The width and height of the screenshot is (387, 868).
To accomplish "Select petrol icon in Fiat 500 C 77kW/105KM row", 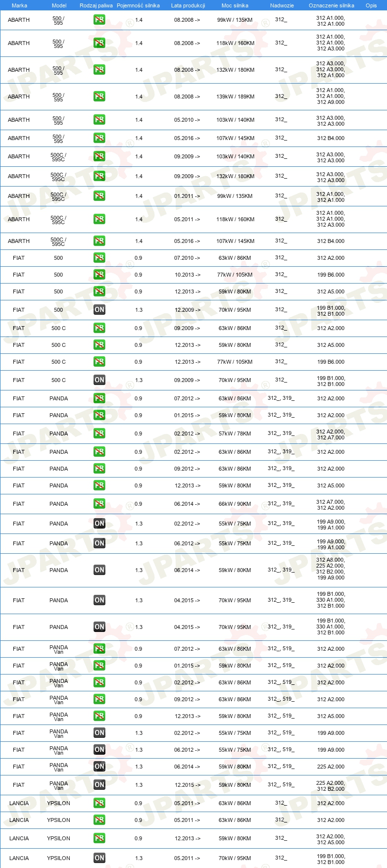I will 99,362.
